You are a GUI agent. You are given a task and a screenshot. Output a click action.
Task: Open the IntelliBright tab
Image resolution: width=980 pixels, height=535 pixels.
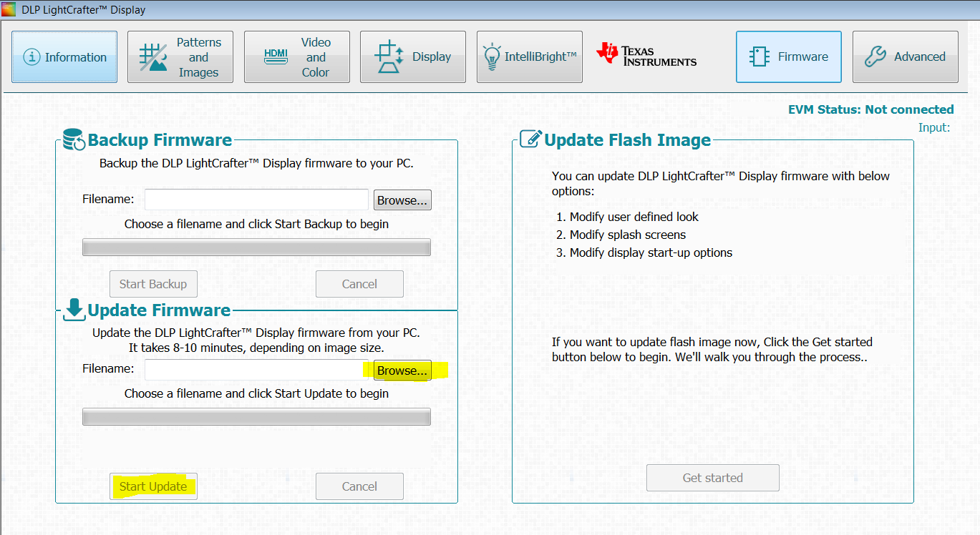[x=530, y=57]
